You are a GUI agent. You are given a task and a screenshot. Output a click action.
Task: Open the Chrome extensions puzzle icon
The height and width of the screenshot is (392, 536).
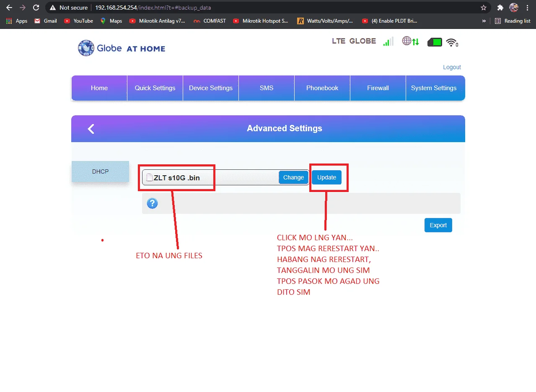[x=500, y=8]
